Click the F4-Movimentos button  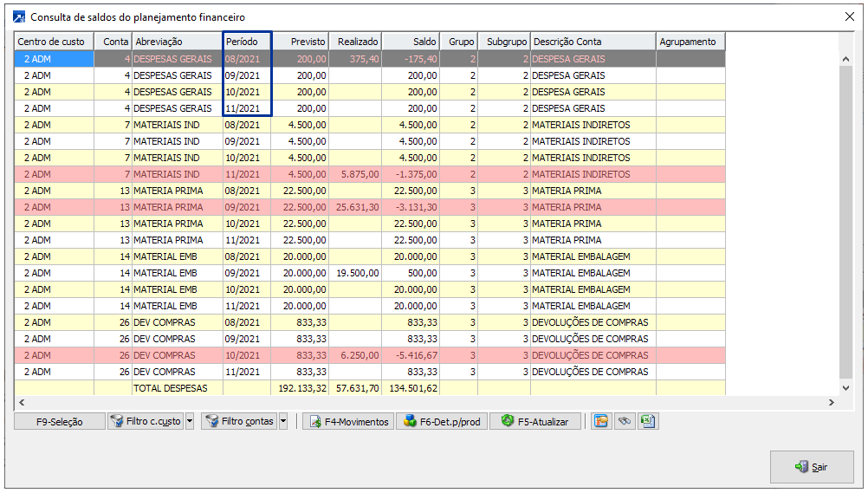click(x=348, y=421)
